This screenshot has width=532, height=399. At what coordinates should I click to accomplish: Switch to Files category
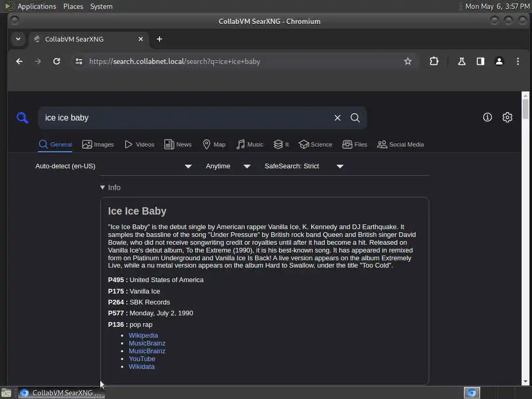(x=355, y=144)
